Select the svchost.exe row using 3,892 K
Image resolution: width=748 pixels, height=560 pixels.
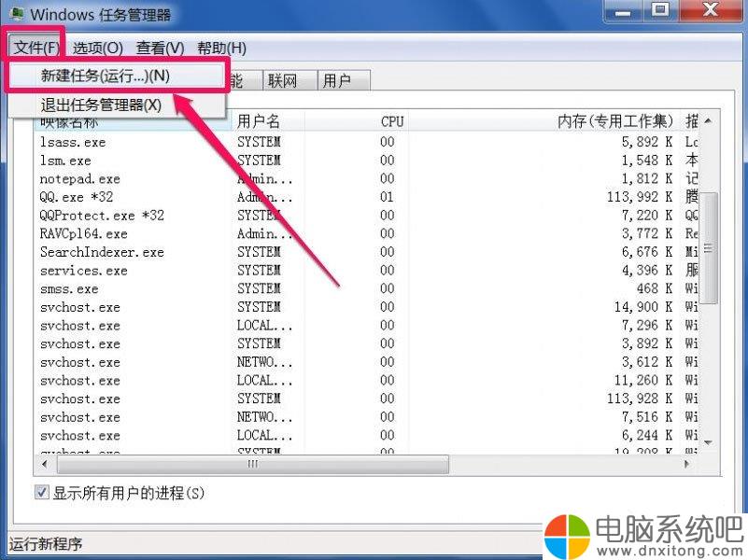pos(367,343)
